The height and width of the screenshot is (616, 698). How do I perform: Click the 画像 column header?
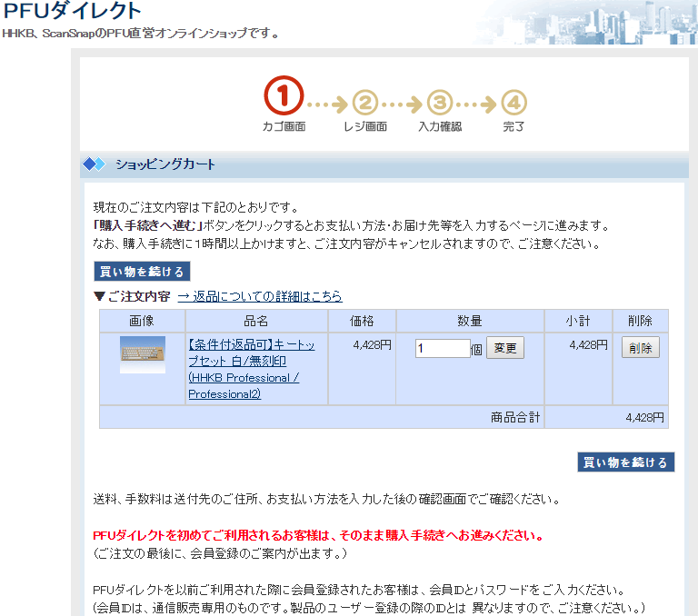click(x=142, y=321)
